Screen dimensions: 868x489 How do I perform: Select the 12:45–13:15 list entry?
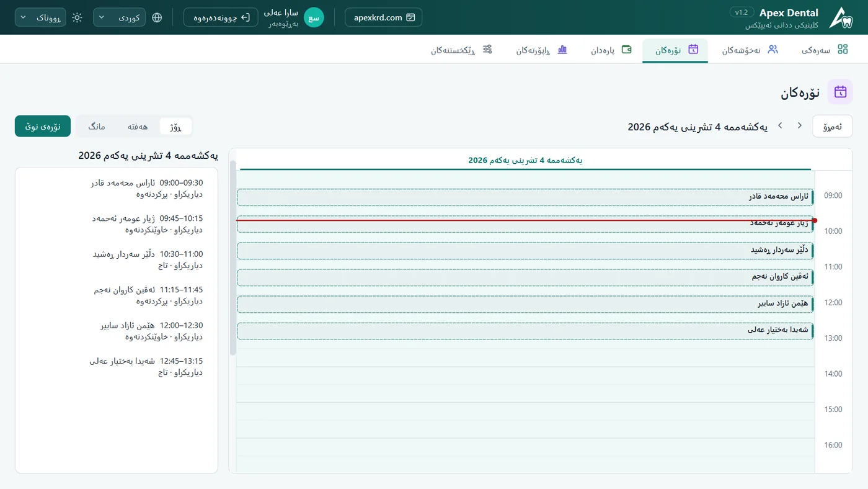tap(117, 366)
